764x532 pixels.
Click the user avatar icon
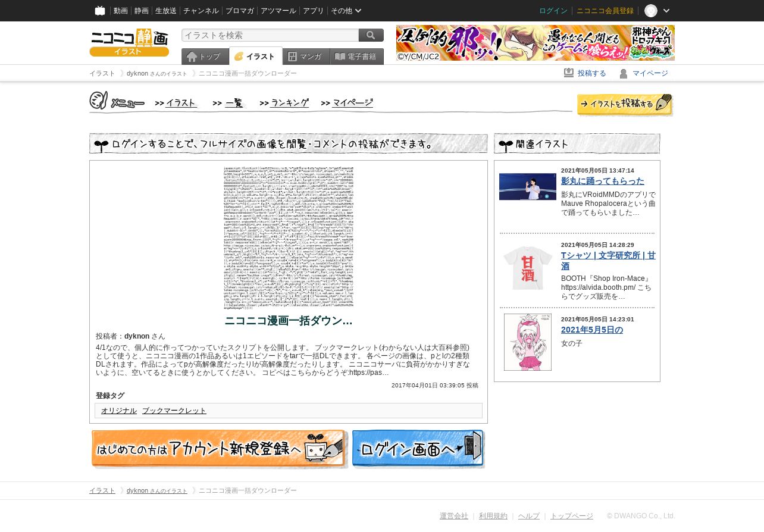[x=651, y=11]
